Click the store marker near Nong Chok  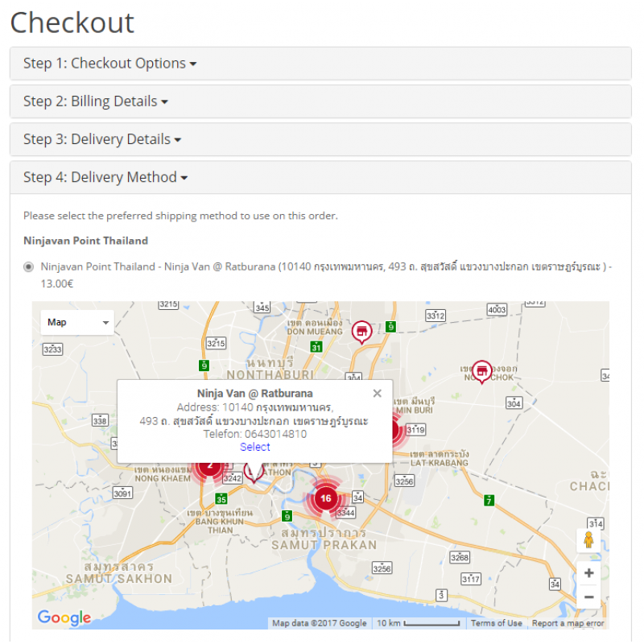(481, 370)
